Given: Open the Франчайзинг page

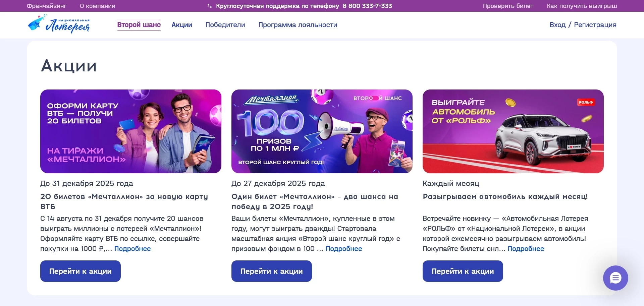Looking at the screenshot, I should click(x=47, y=6).
